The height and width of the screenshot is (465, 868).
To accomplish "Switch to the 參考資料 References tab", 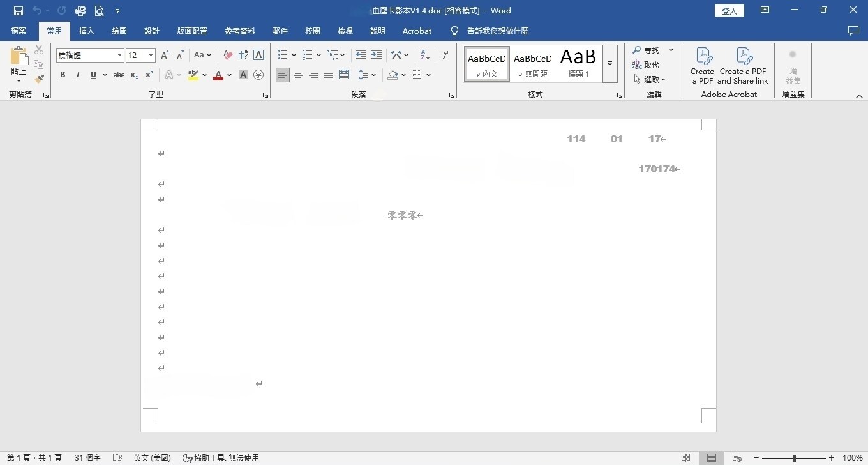I will [x=240, y=31].
